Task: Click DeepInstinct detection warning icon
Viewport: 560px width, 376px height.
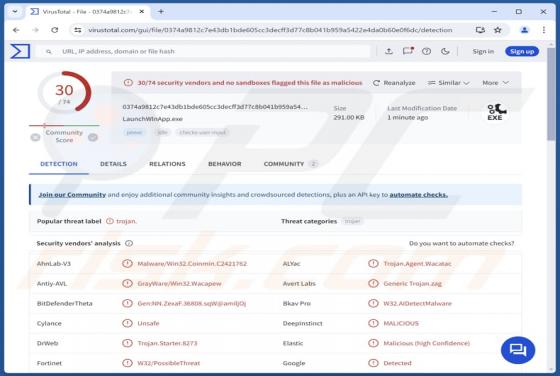Action: pyautogui.click(x=373, y=323)
